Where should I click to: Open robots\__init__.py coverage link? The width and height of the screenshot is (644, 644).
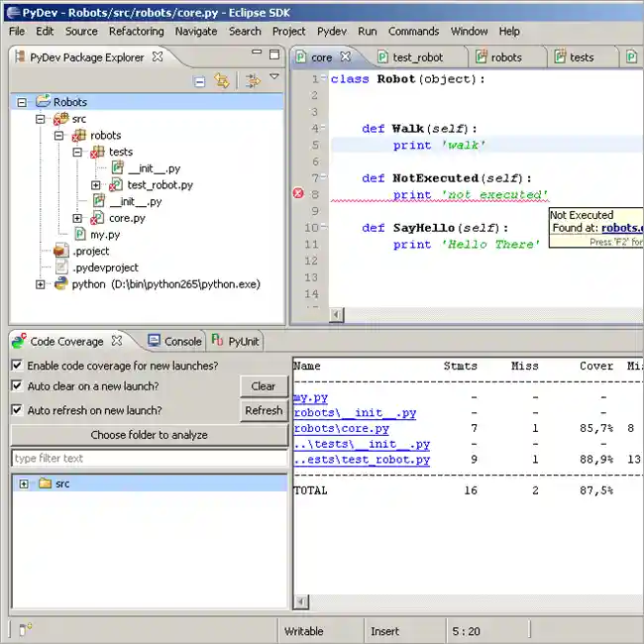click(355, 413)
